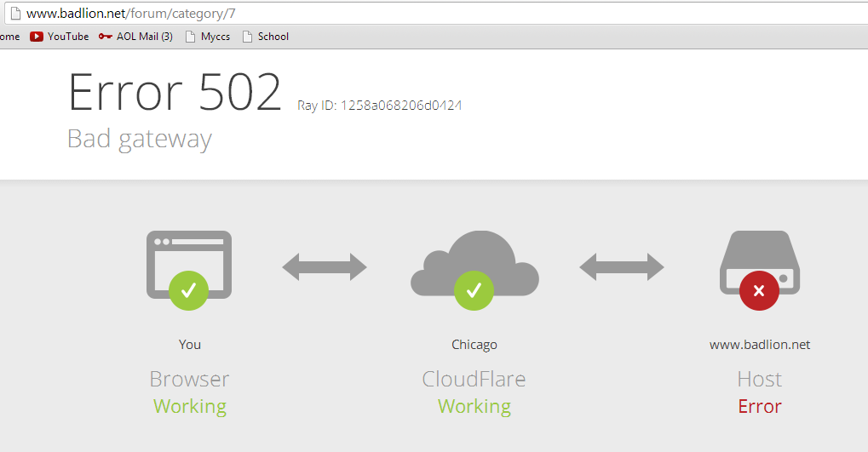Click the Error 502 heading

(175, 93)
